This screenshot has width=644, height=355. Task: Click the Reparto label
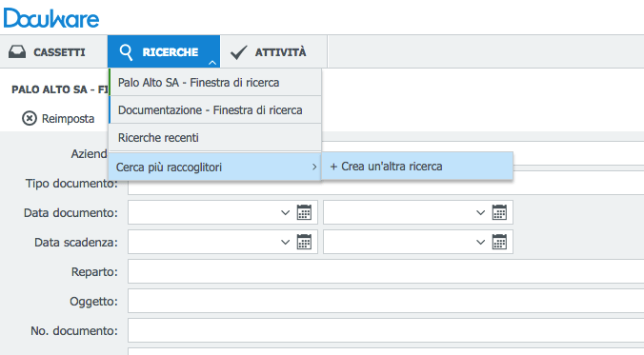pos(94,272)
